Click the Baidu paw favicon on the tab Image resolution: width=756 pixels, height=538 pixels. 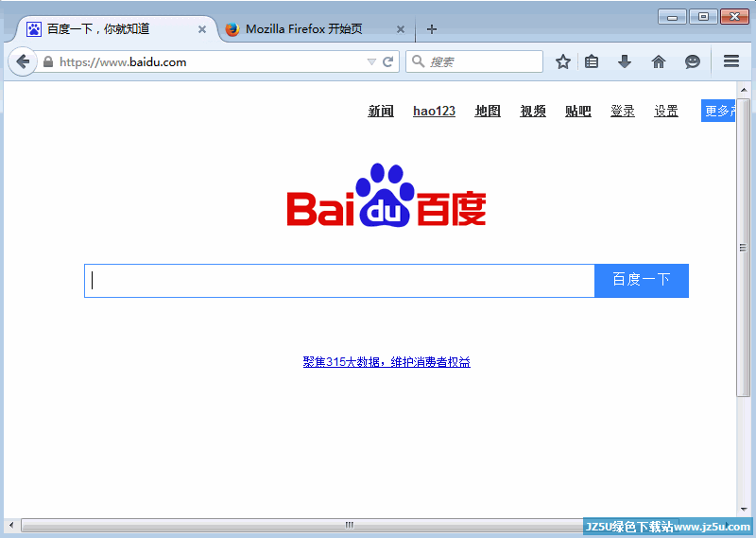[34, 29]
